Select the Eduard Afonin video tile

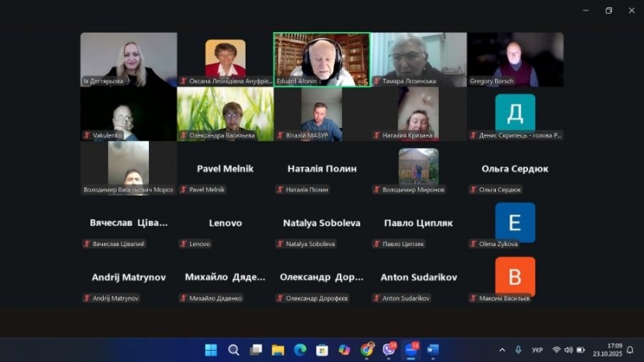click(322, 60)
